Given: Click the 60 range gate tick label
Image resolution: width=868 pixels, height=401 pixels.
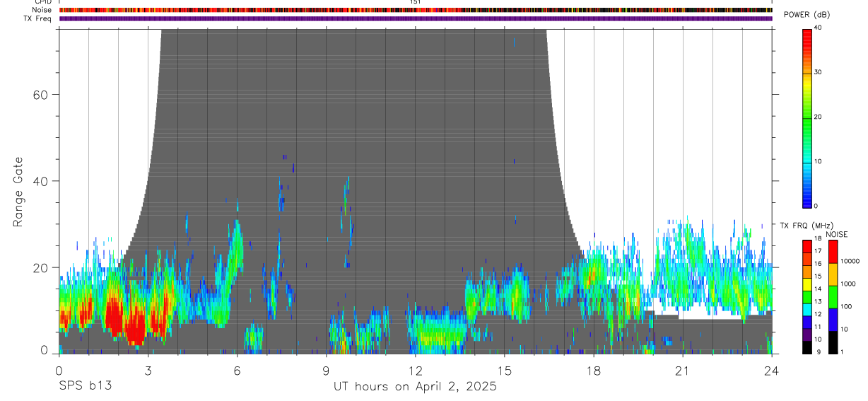Looking at the screenshot, I should click(40, 95).
